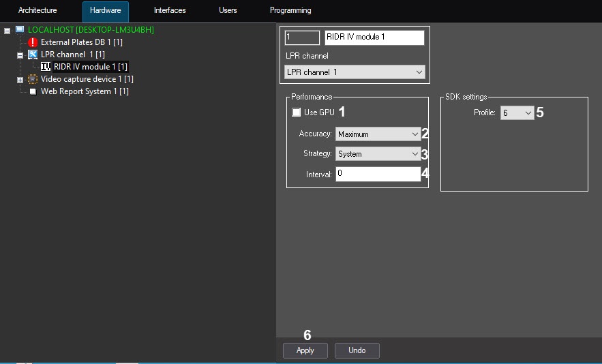Collapse the LOCALHOST root node

[7, 31]
